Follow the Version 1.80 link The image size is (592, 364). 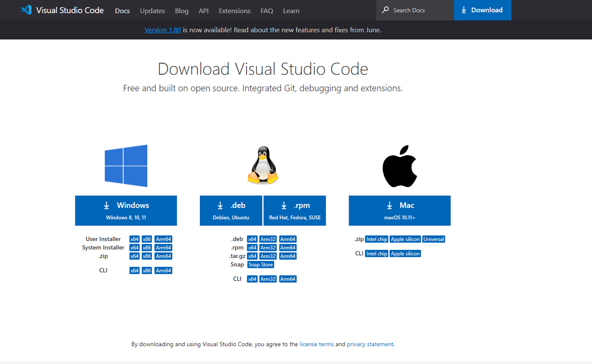[x=162, y=30]
